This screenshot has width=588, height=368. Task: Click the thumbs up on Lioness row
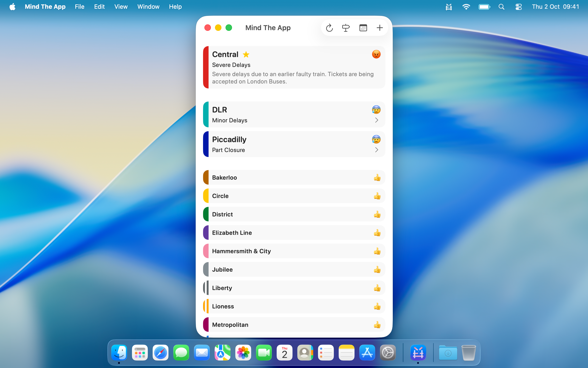(x=377, y=306)
